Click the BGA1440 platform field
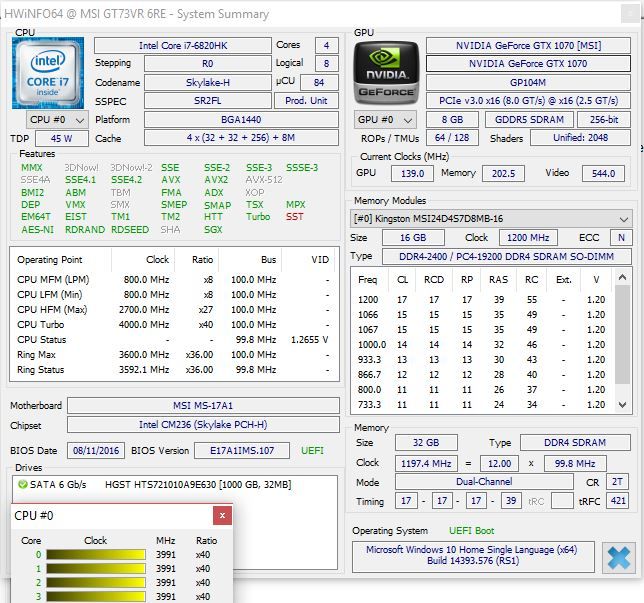 (x=241, y=120)
